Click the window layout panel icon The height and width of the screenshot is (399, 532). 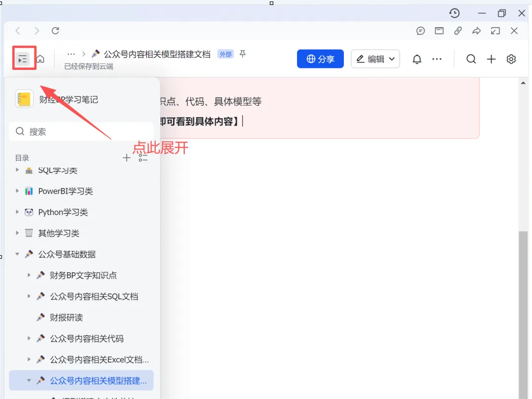(x=439, y=31)
